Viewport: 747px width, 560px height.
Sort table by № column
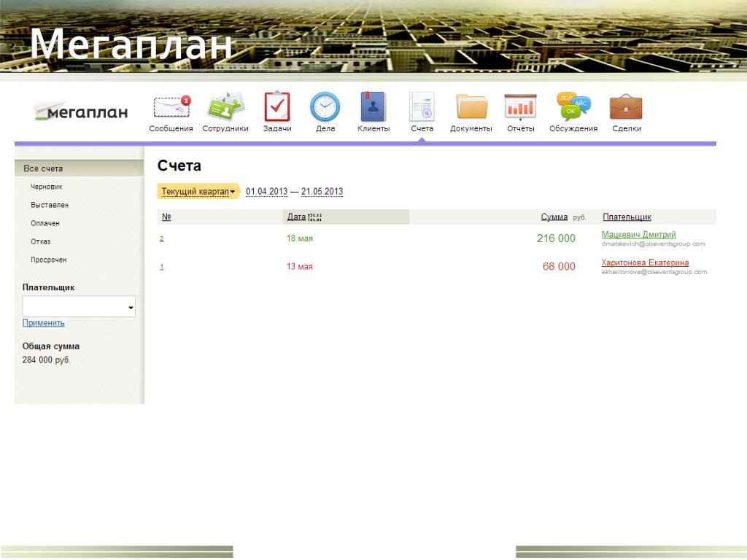166,217
